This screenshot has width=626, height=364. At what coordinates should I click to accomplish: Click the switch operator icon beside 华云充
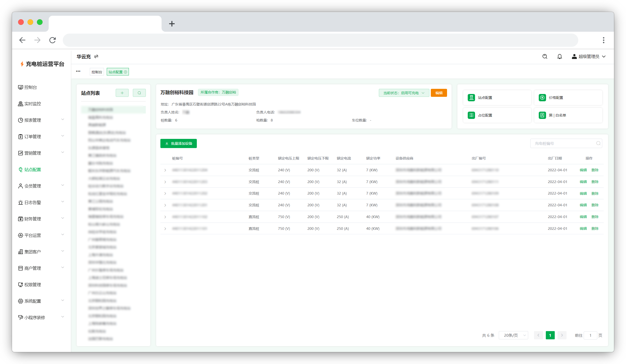pyautogui.click(x=96, y=57)
